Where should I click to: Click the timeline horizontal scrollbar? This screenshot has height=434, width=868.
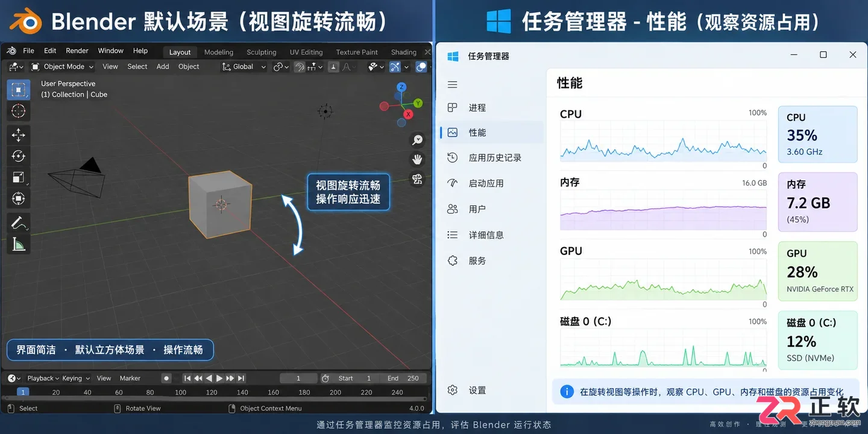click(x=215, y=399)
